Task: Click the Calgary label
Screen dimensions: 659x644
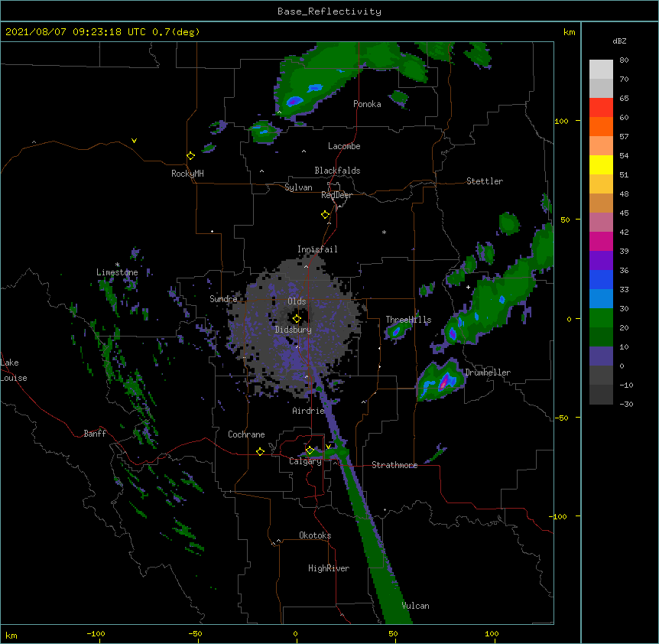Action: coord(305,461)
